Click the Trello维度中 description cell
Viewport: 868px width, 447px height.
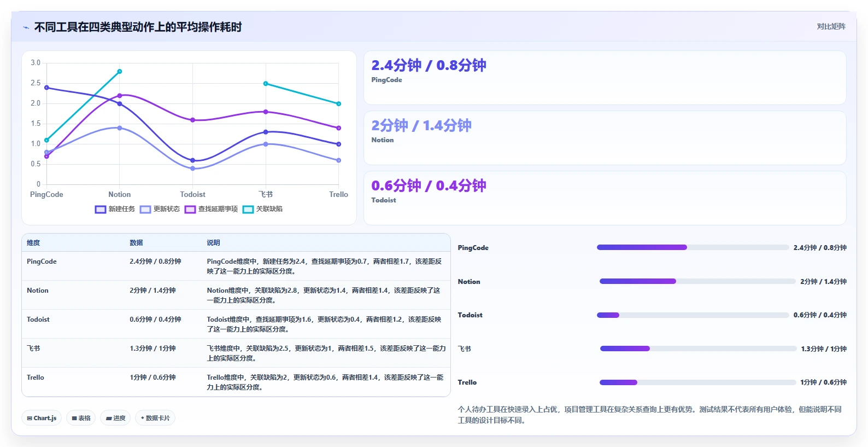326,382
